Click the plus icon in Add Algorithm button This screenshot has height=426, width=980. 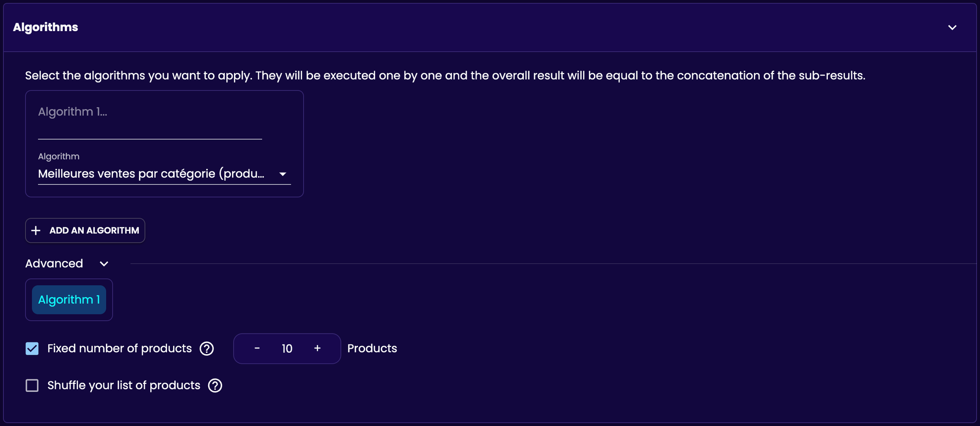click(x=36, y=231)
